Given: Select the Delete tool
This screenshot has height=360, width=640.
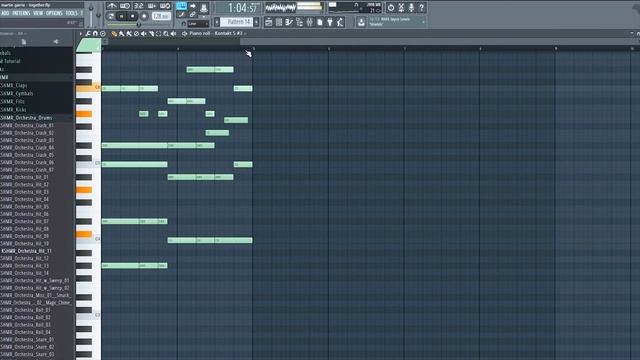Looking at the screenshot, I should click(136, 34).
